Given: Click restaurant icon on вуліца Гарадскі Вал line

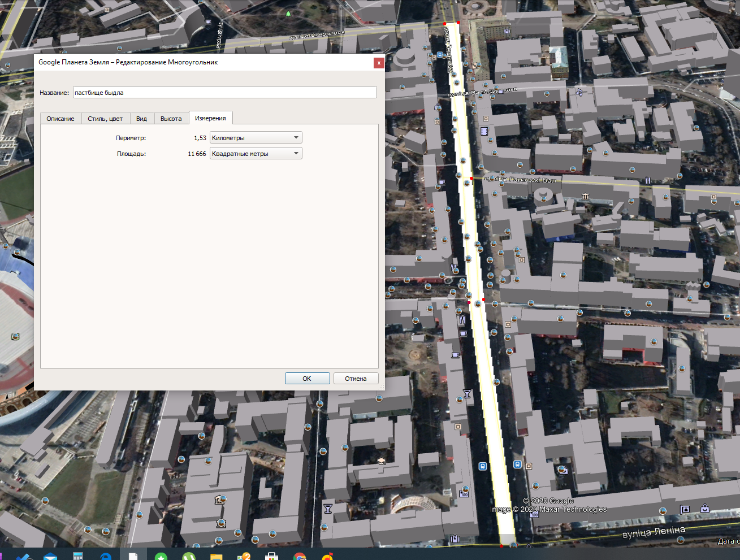Looking at the screenshot, I should (648, 180).
